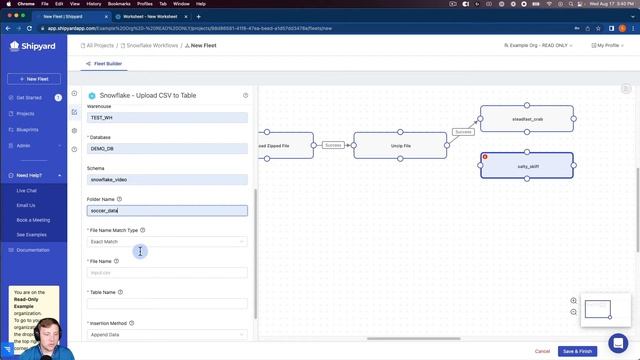This screenshot has width=640, height=360.
Task: Click the Schema input field
Action: click(167, 180)
